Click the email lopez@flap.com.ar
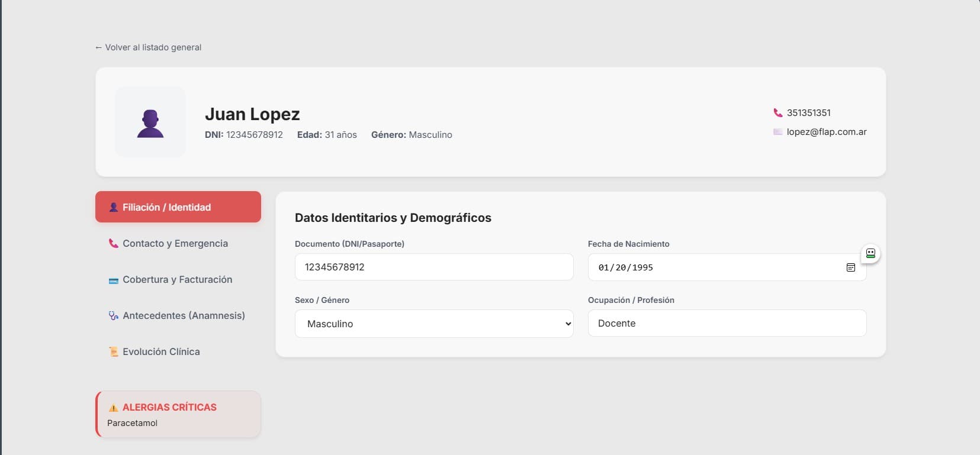This screenshot has height=455, width=980. coord(826,132)
